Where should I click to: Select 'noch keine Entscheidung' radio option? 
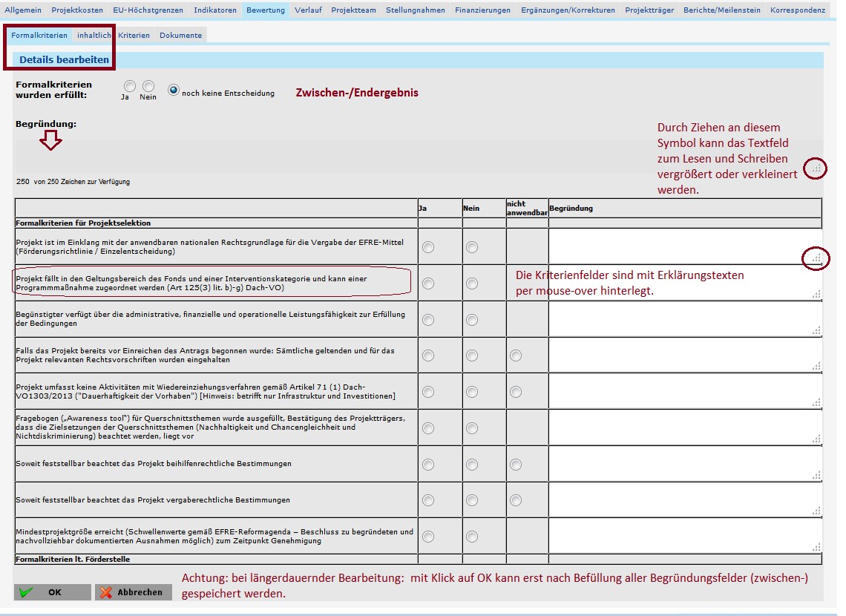(x=174, y=91)
